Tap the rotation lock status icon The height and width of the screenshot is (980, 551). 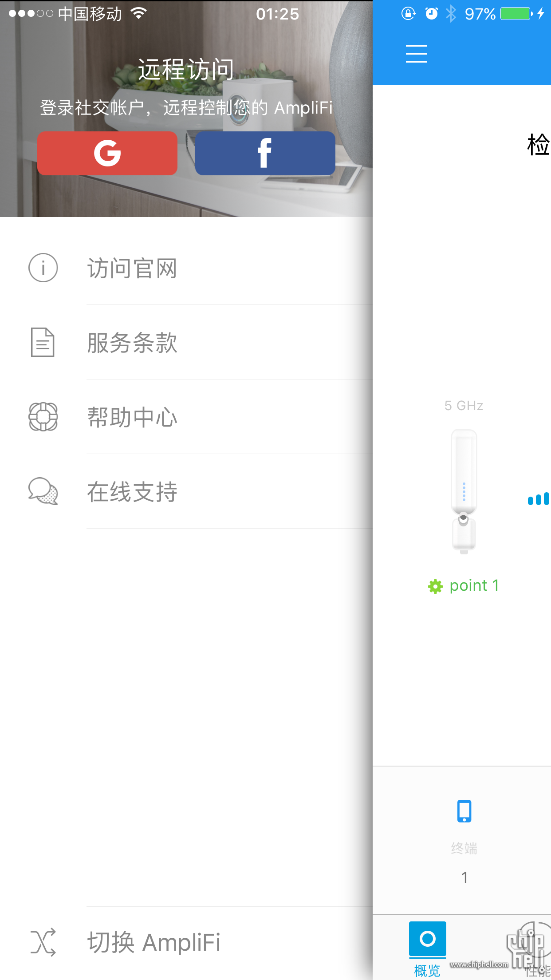409,14
